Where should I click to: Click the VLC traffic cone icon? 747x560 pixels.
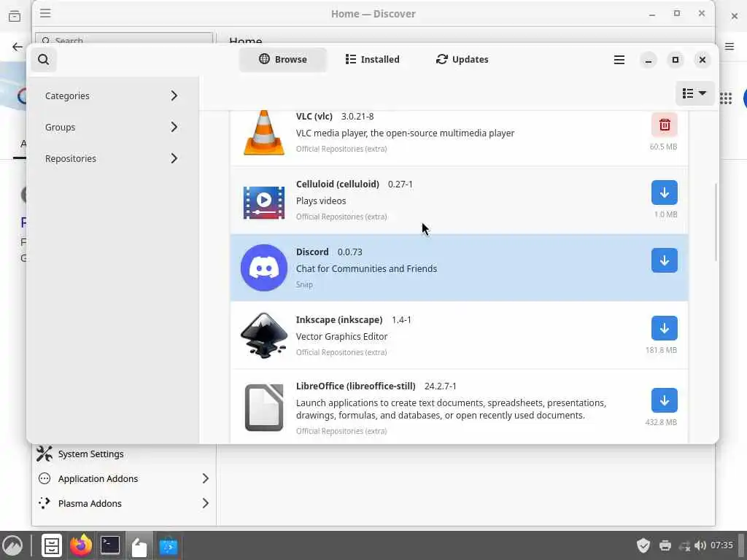point(264,133)
